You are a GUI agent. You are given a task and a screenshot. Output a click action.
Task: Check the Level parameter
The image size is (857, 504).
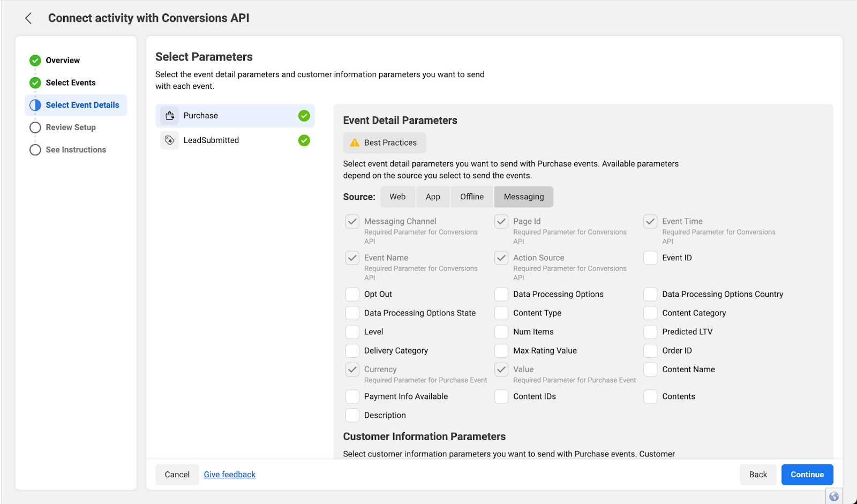(x=352, y=332)
